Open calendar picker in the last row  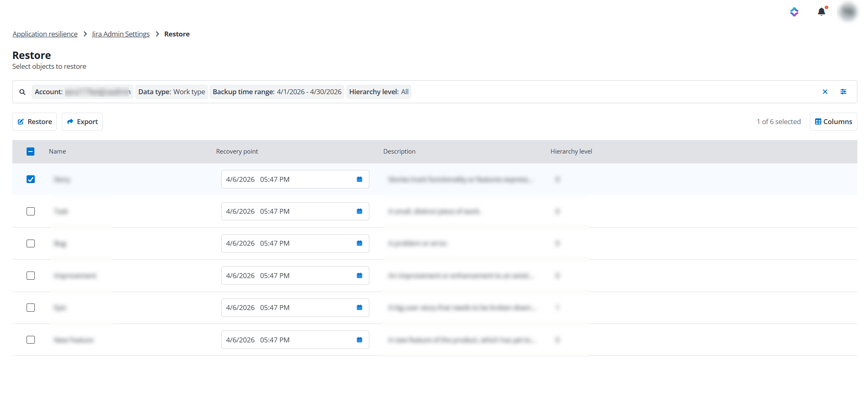359,340
